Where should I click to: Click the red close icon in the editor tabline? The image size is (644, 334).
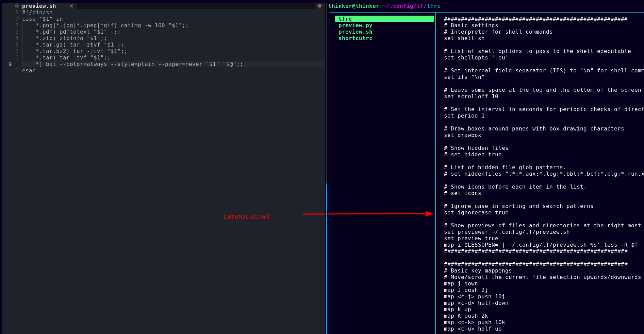(x=319, y=6)
